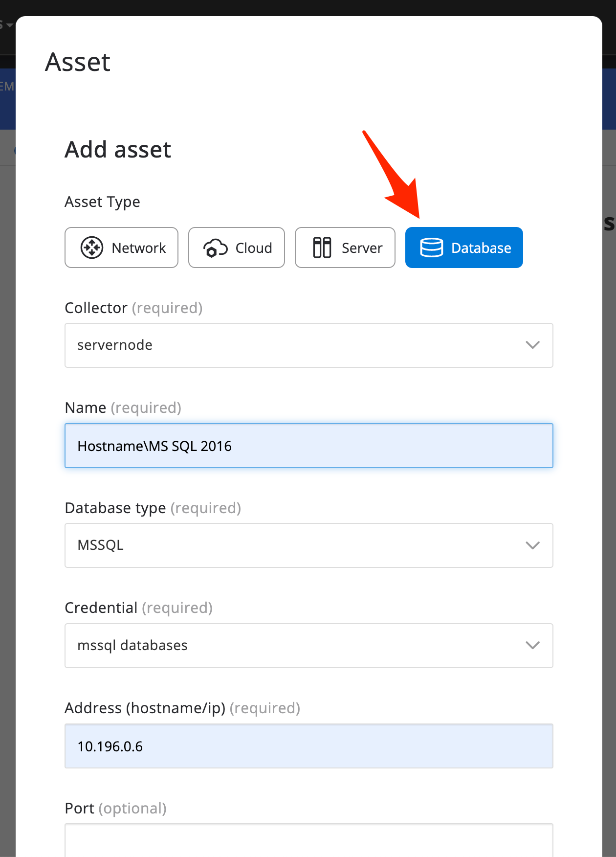Click the chevron arrow in Database type field

click(532, 545)
